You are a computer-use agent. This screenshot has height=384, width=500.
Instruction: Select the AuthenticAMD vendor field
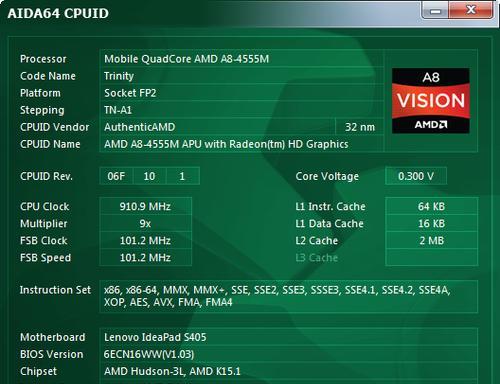tap(217, 127)
